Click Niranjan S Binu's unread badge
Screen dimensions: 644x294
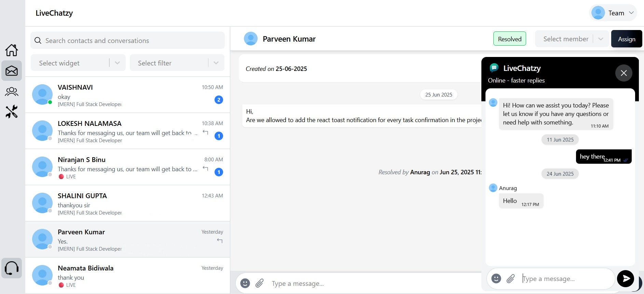(x=219, y=172)
